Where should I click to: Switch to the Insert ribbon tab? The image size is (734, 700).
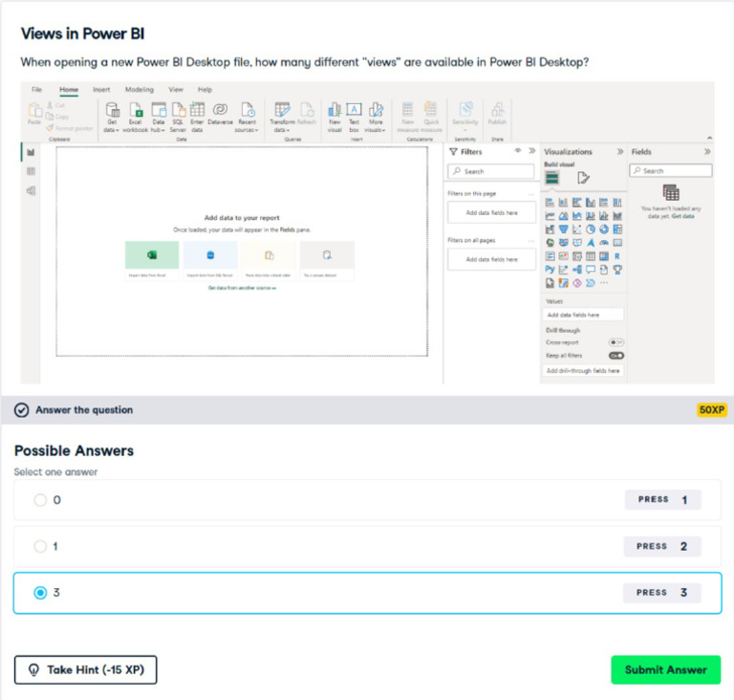pos(101,90)
